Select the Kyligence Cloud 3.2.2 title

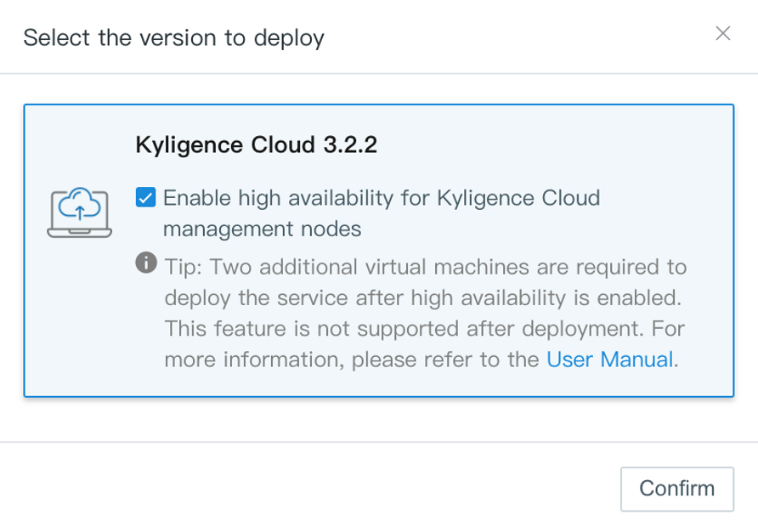pyautogui.click(x=257, y=144)
